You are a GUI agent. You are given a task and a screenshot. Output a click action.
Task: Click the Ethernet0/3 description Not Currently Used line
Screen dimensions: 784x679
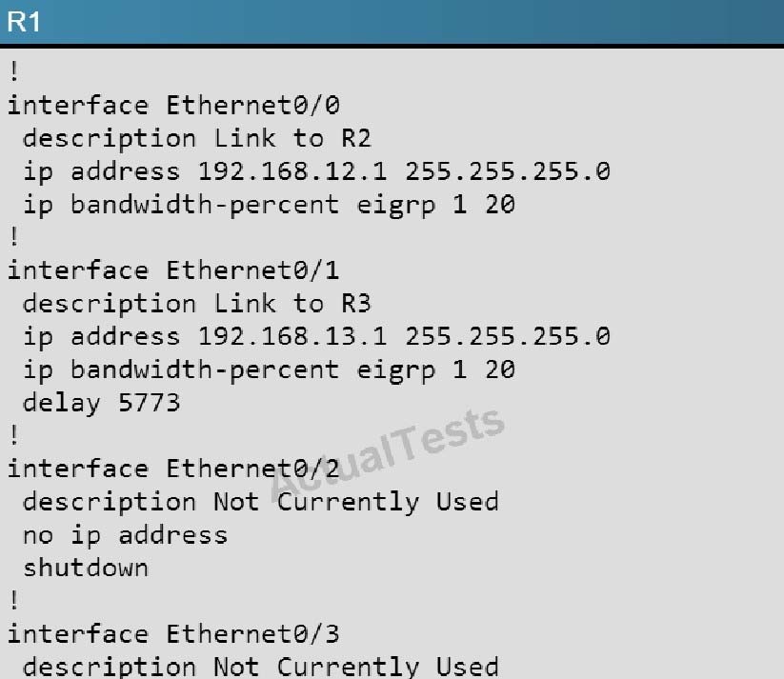point(261,667)
